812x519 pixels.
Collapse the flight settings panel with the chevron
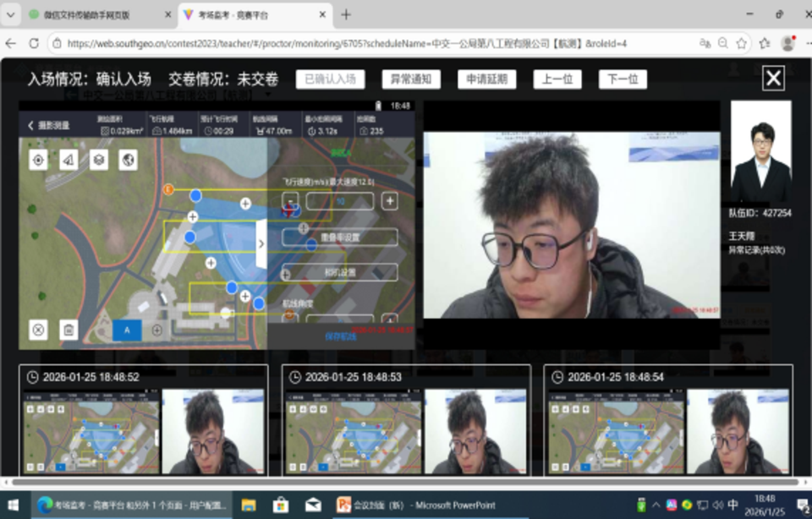coord(261,243)
